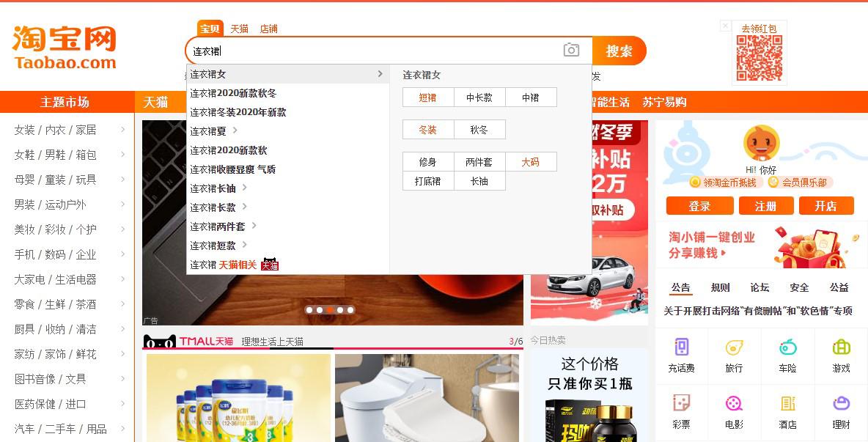Open the 游戏 games section icon
The width and height of the screenshot is (868, 442).
pos(840,357)
